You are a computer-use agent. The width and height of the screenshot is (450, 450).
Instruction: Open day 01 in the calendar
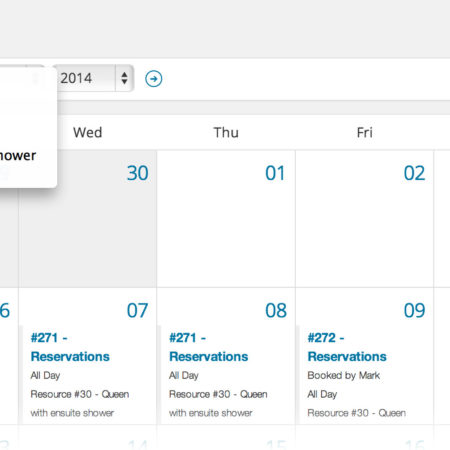coord(275,173)
